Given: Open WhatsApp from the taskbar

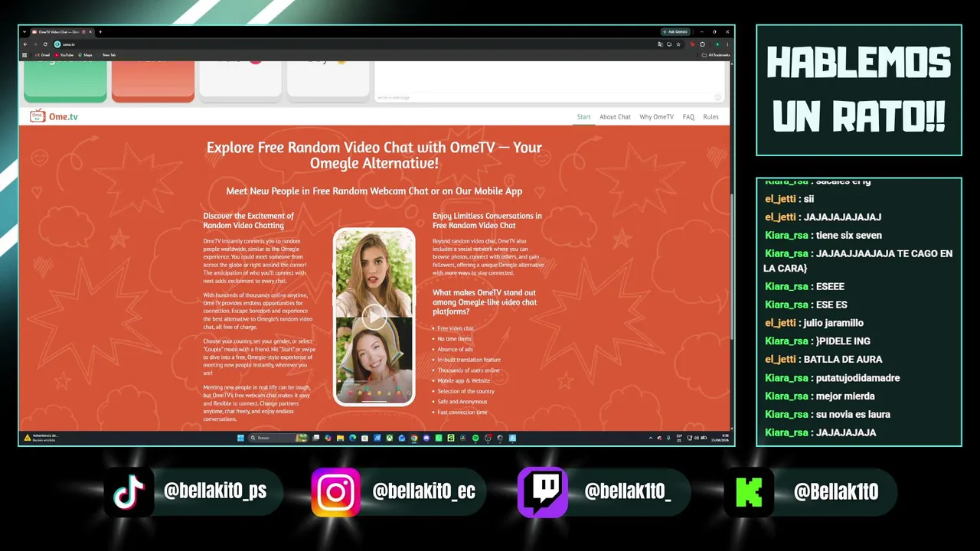Looking at the screenshot, I should point(439,438).
